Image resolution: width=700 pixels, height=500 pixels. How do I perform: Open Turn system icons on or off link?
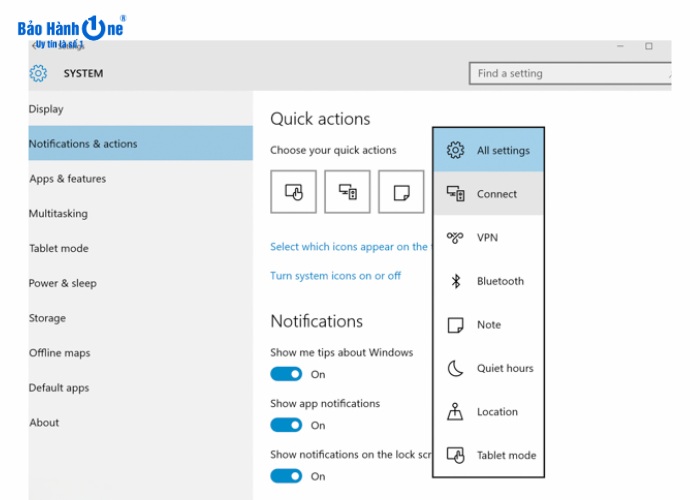point(335,276)
